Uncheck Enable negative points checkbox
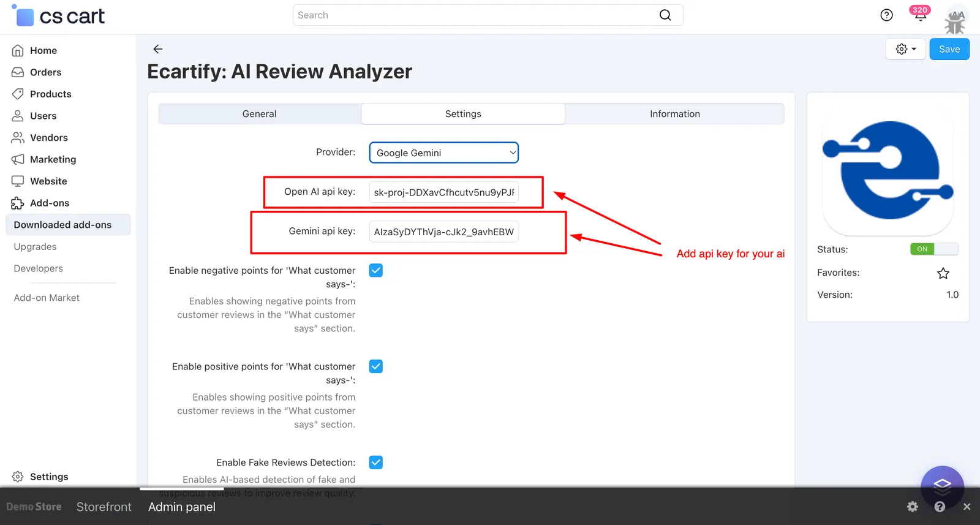980x525 pixels. point(376,270)
